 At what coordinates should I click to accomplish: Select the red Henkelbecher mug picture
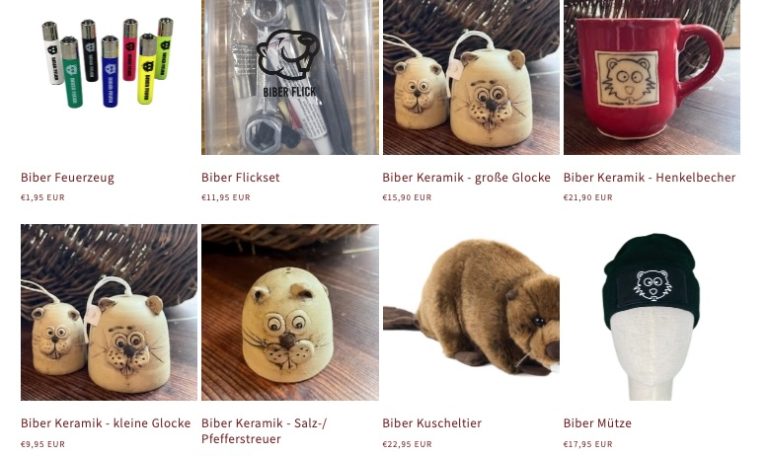[x=652, y=77]
